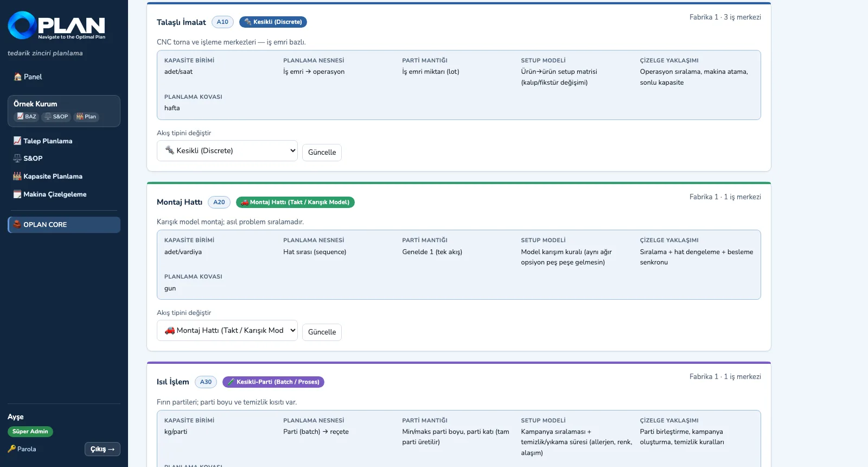Navigate to Kapasite Planlama
Viewport: 868px width, 467px height.
point(64,176)
